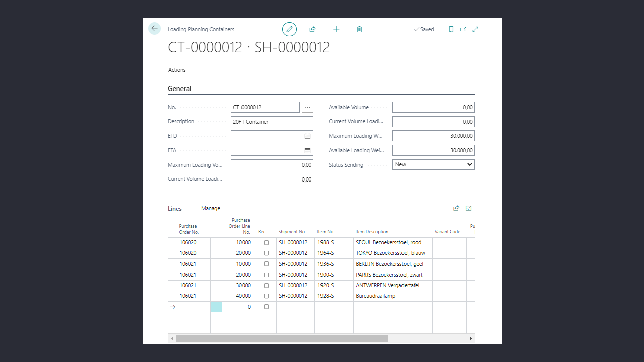This screenshot has width=644, height=362.
Task: Sort by Purchase Order No. column header
Action: point(189,229)
